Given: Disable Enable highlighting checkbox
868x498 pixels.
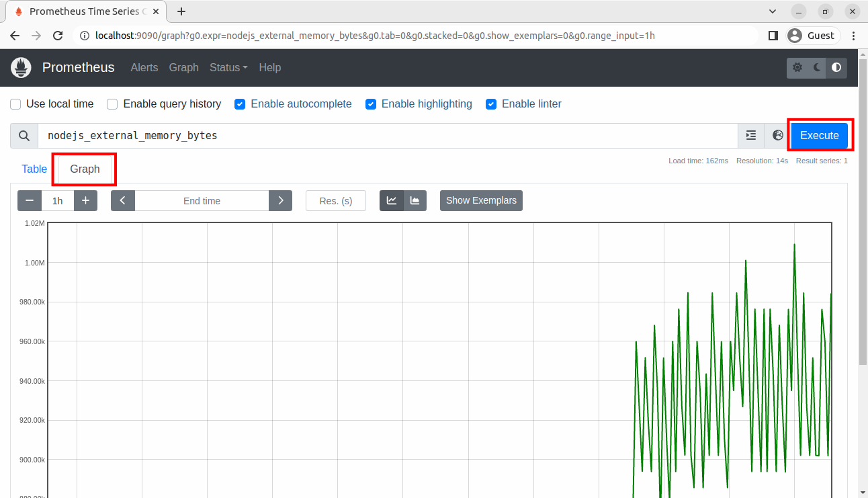Looking at the screenshot, I should point(371,104).
